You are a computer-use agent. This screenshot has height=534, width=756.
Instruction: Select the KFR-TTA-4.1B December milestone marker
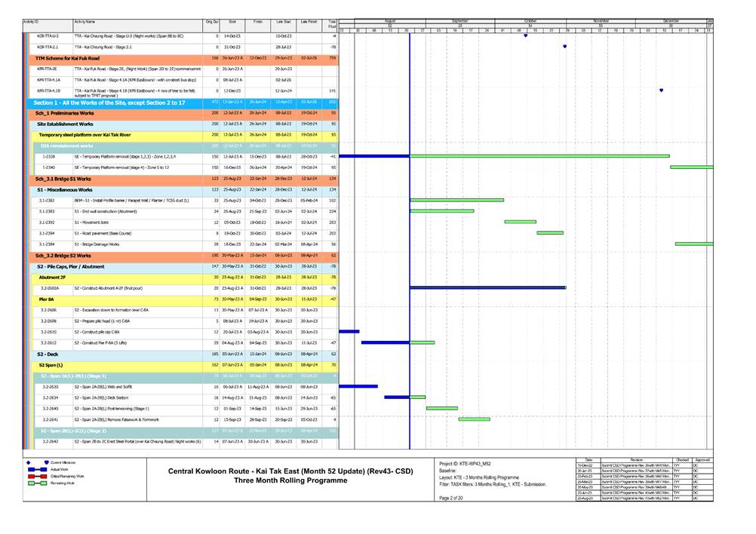[x=662, y=91]
